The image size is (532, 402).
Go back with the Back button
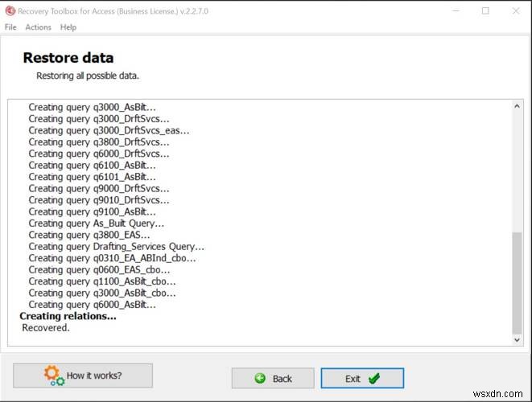(273, 378)
